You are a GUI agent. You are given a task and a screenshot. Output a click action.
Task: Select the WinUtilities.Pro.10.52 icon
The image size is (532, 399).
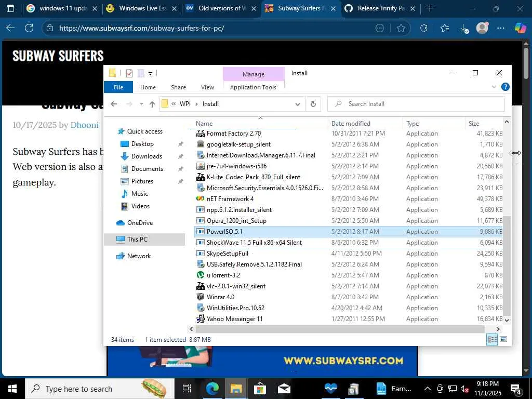[x=201, y=308]
